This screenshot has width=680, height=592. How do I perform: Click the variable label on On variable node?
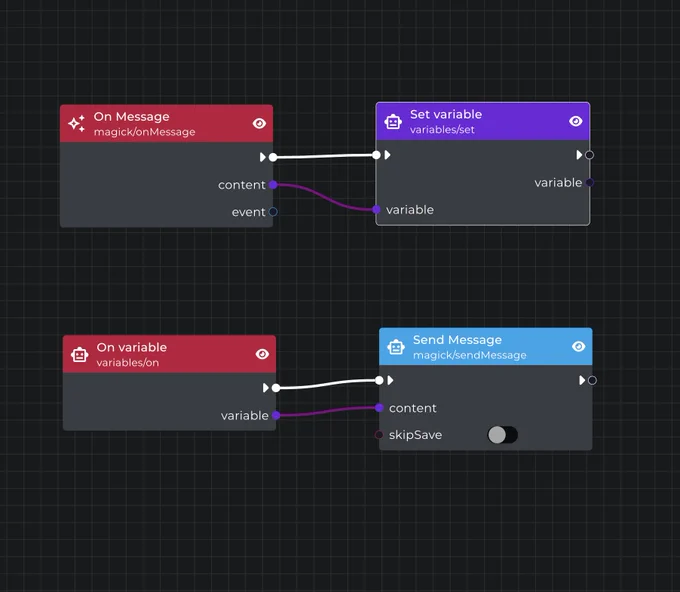coord(245,415)
